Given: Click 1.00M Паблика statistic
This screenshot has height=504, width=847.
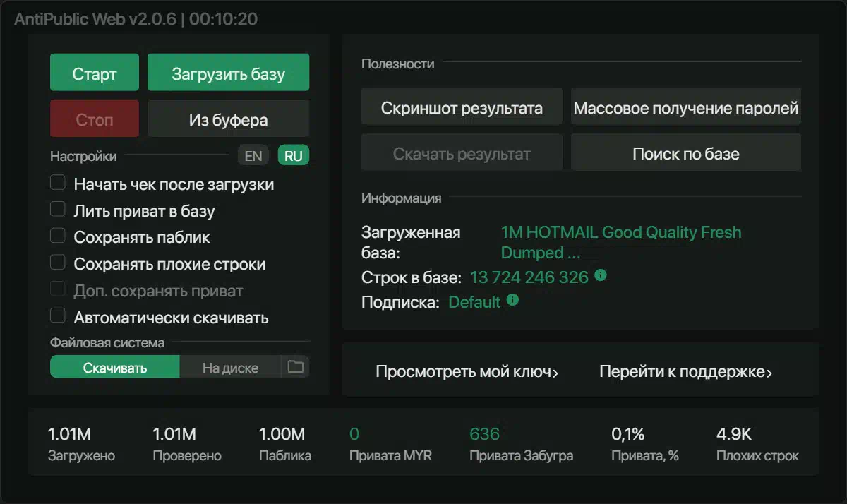Looking at the screenshot, I should (285, 445).
